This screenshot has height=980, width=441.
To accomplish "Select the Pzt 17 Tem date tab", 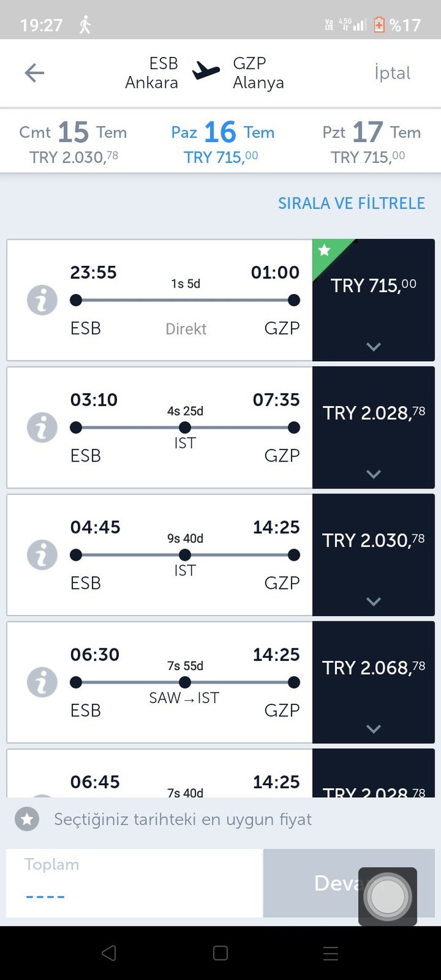I will tap(371, 142).
